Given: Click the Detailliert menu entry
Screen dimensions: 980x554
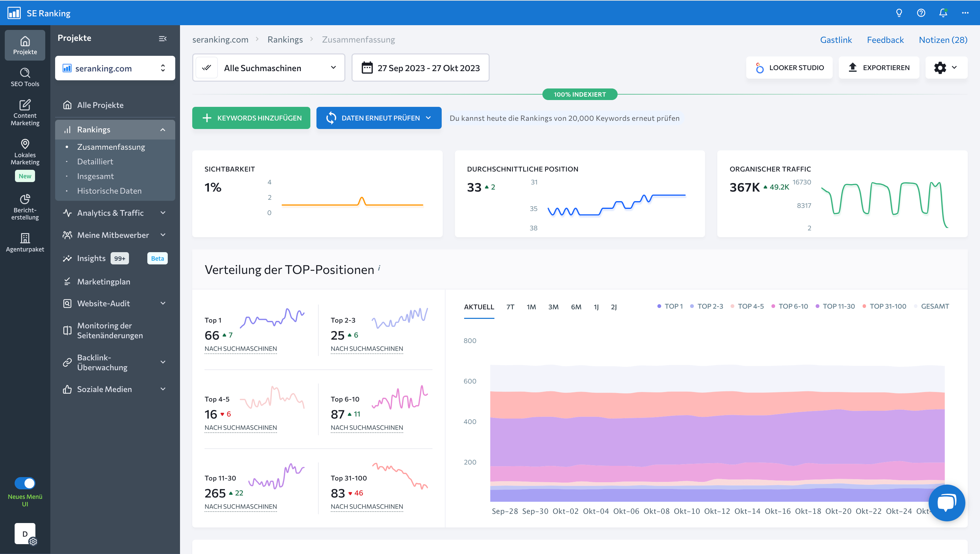Looking at the screenshot, I should point(95,161).
